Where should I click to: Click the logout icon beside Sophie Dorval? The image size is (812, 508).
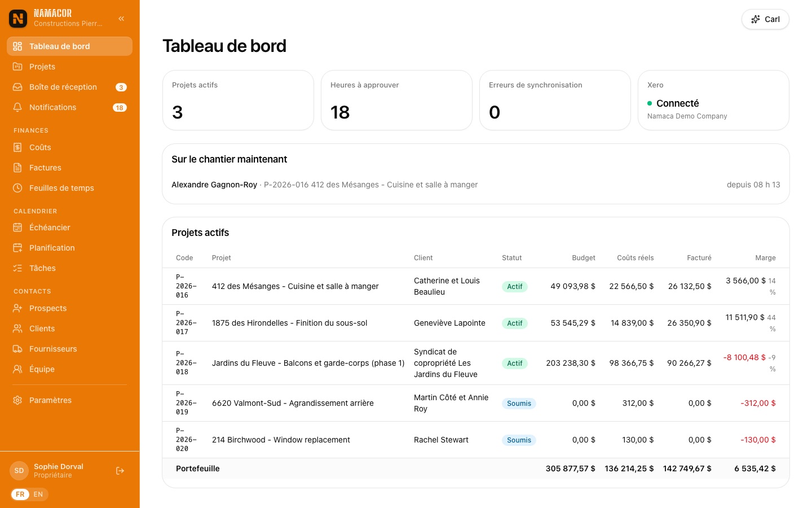point(120,471)
